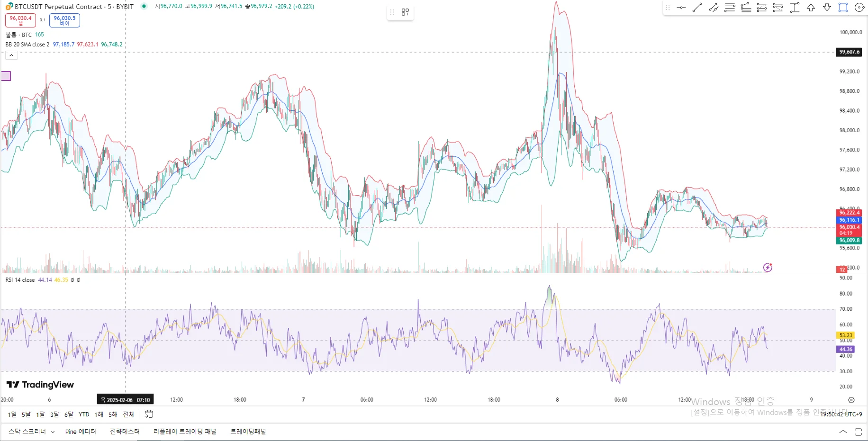Click the yellow 53.23 RSI value label
868x441 pixels.
846,335
